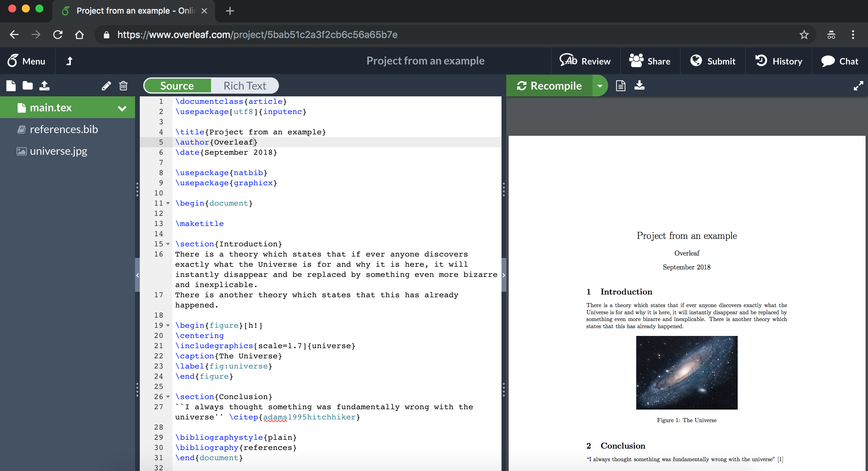The height and width of the screenshot is (471, 868).
Task: Select the references.bib file
Action: [x=63, y=129]
